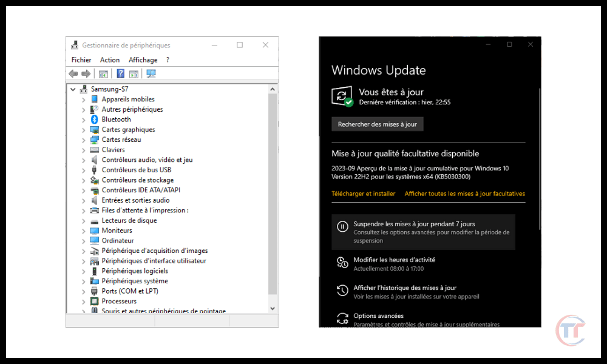Open update history via its clock-arrow icon
607x364 pixels.
[342, 290]
